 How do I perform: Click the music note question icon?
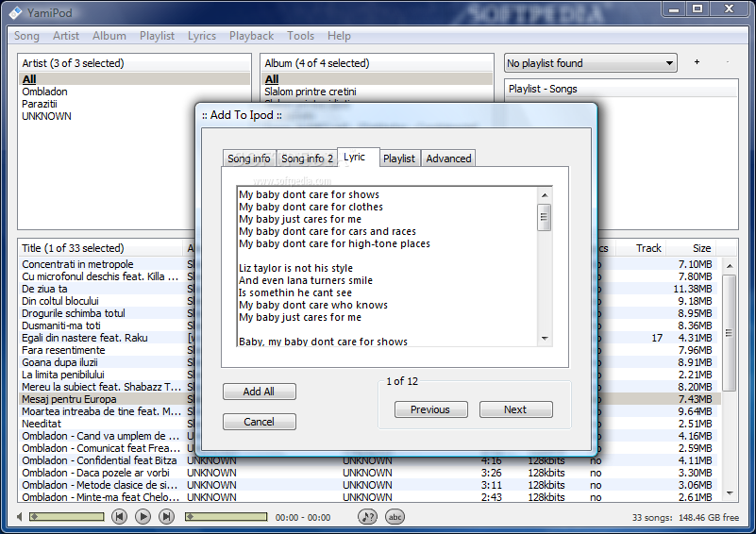tap(367, 517)
